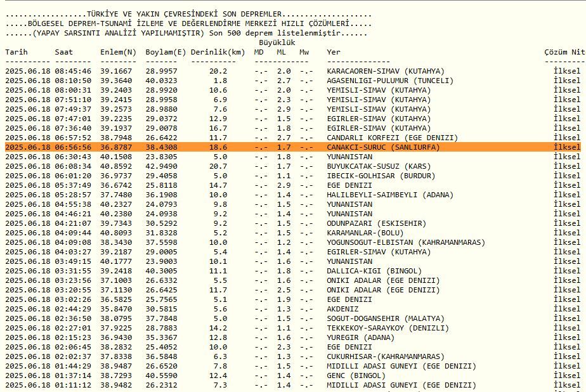
Task: Select IBECIK-GOLHISAR (BURDUR) location
Action: point(381,176)
